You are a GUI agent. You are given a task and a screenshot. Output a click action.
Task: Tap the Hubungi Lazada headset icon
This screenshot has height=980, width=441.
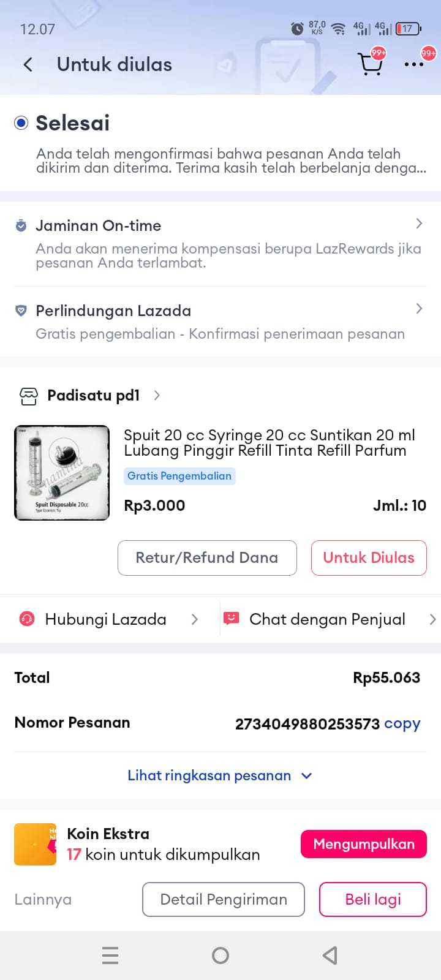point(27,619)
